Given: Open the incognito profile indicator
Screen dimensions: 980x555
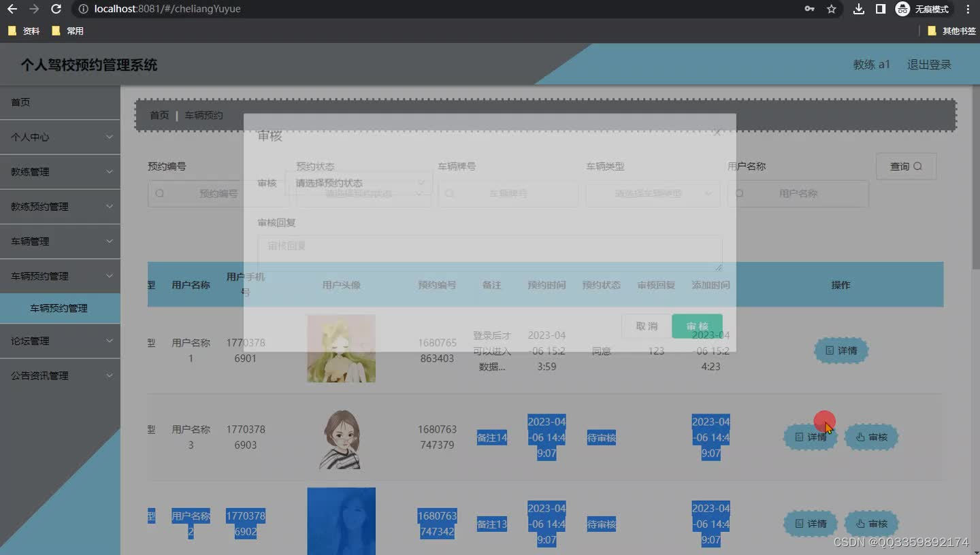Looking at the screenshot, I should 923,9.
